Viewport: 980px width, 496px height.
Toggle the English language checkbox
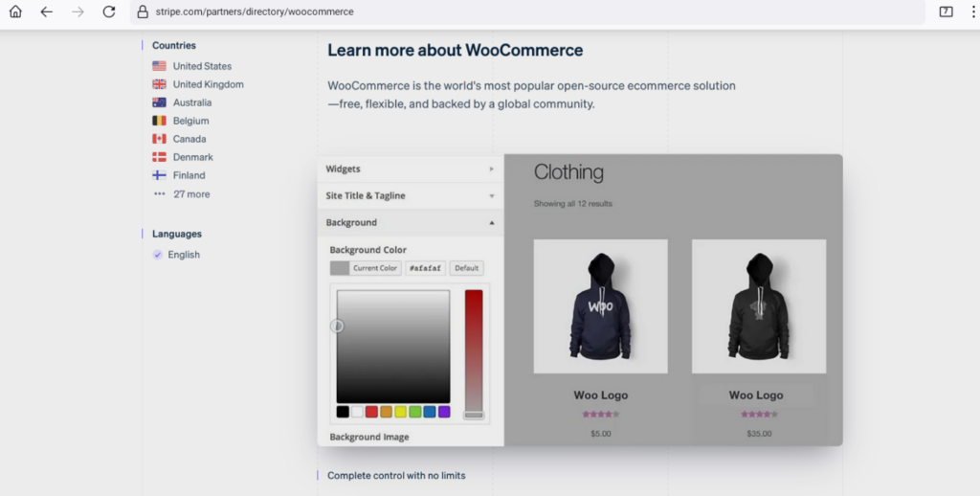click(x=158, y=255)
